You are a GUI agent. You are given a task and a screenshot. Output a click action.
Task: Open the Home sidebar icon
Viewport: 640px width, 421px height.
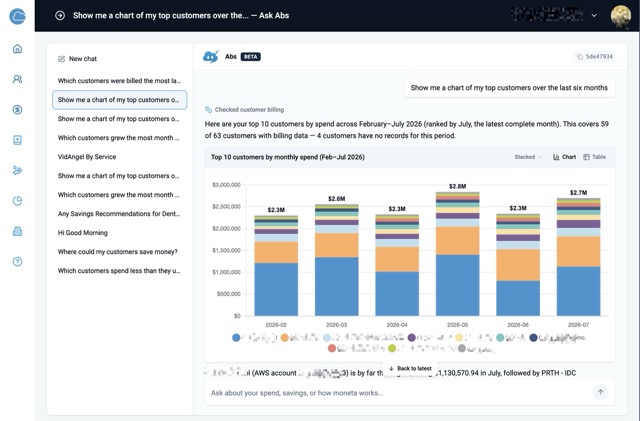point(17,49)
